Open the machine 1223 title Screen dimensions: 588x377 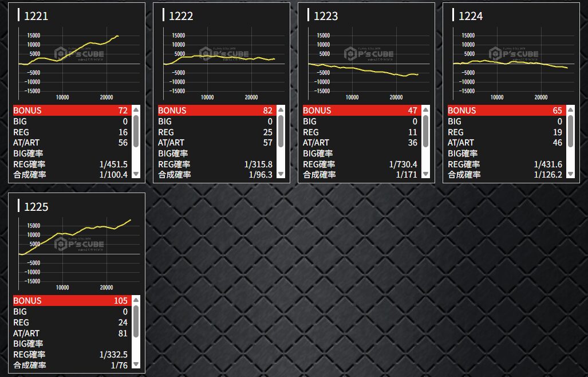coord(326,15)
